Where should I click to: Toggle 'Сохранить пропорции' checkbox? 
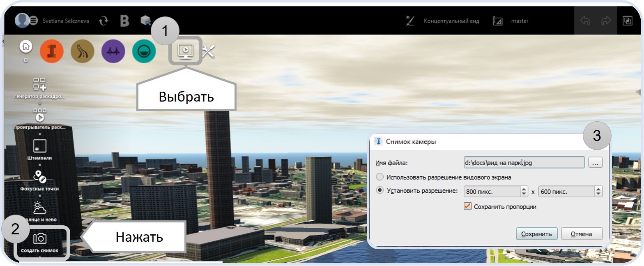pos(467,206)
